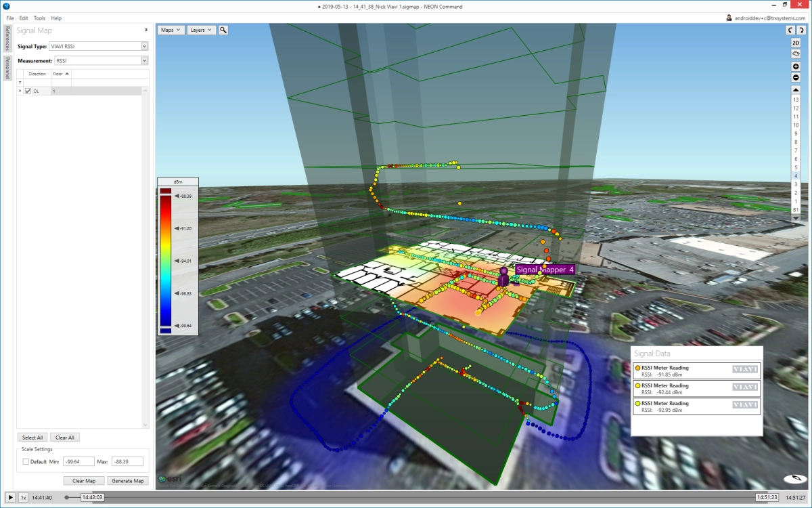The height and width of the screenshot is (508, 812).
Task: Click the floor list up arrow
Action: 796,89
